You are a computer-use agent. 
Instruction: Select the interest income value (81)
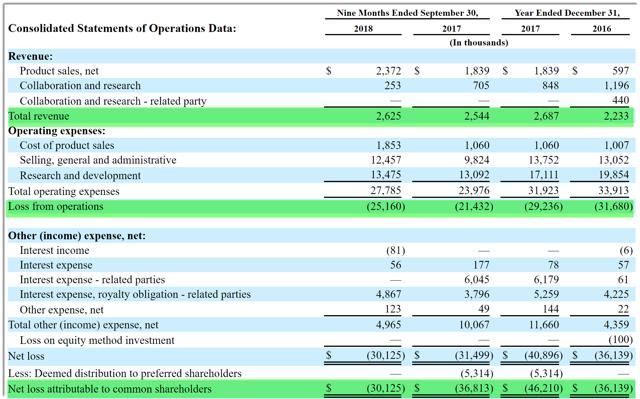pyautogui.click(x=396, y=250)
